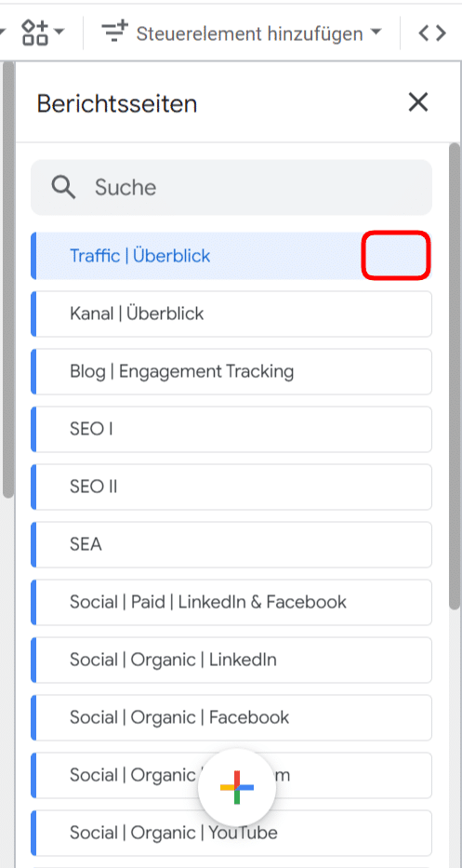The height and width of the screenshot is (868, 462).
Task: Select the Traffic | Überblick page
Action: (231, 256)
